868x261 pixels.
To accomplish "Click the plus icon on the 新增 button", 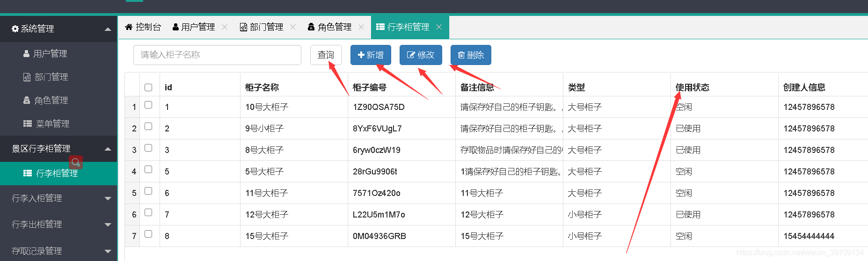I will pyautogui.click(x=361, y=55).
